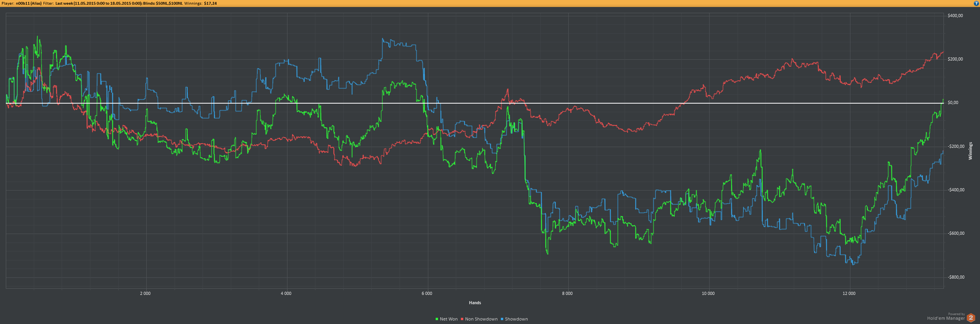980x324 pixels.
Task: Click the "$200,00" y-axis label
Action: (955, 59)
